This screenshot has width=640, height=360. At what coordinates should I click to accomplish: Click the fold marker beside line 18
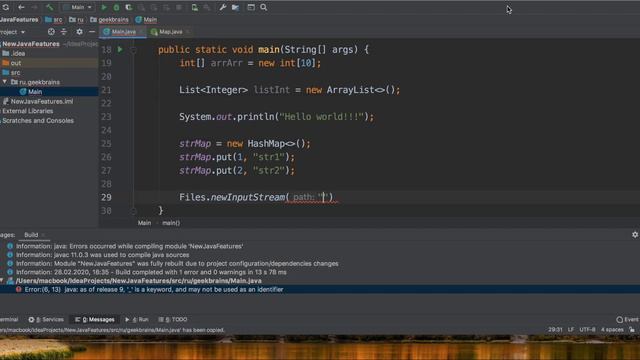(x=133, y=50)
